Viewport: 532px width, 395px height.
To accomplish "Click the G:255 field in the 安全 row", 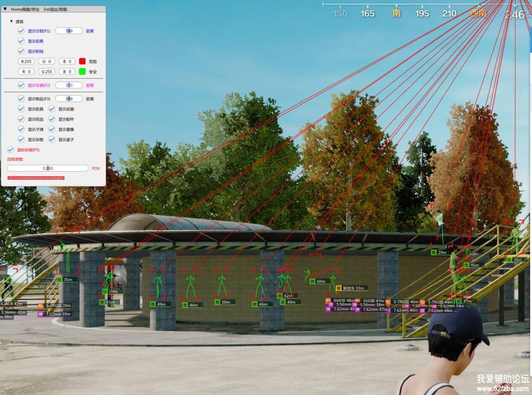I will [46, 71].
